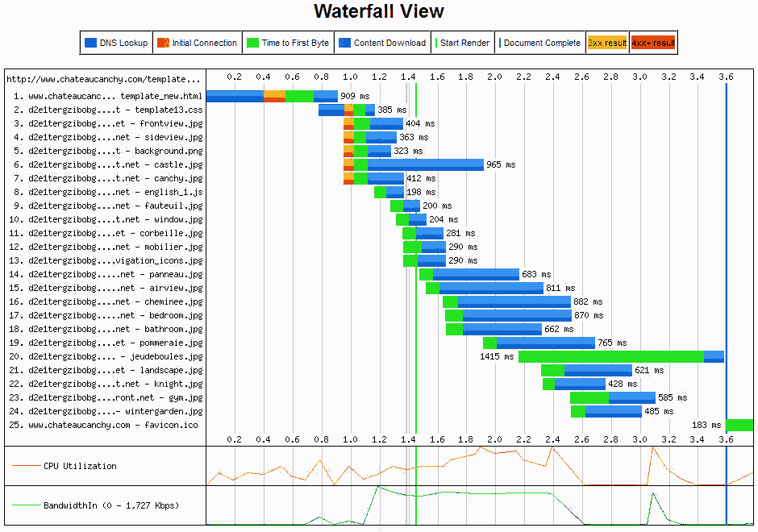The image size is (758, 532).
Task: Click the blue DNS Lookup legend swatch
Action: (90, 43)
